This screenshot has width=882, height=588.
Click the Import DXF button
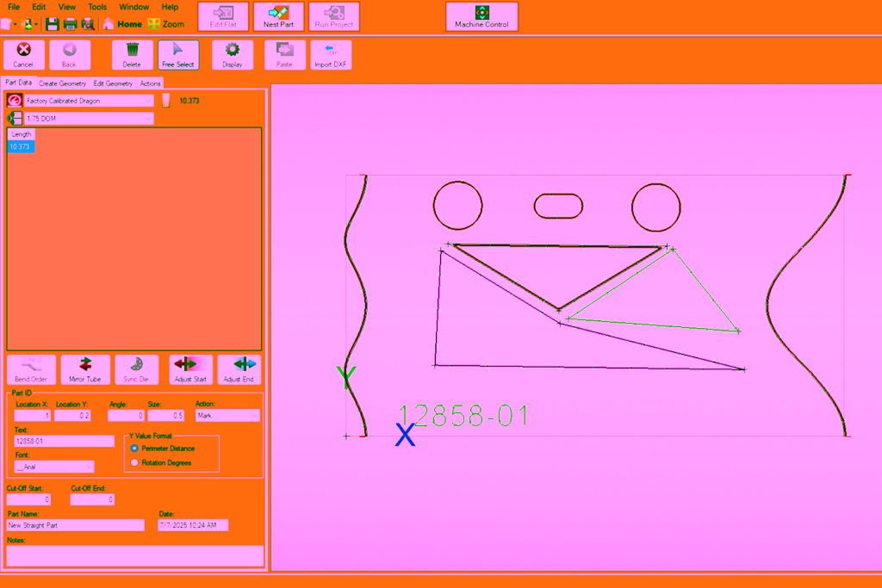331,55
